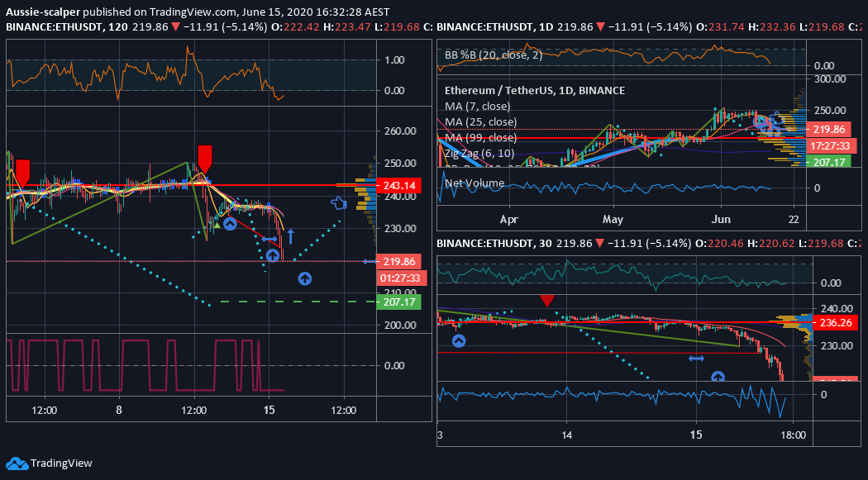Select the blue circled up-arrow touching the 219.86 line
Screen dimensions: 868x480
pyautogui.click(x=272, y=255)
